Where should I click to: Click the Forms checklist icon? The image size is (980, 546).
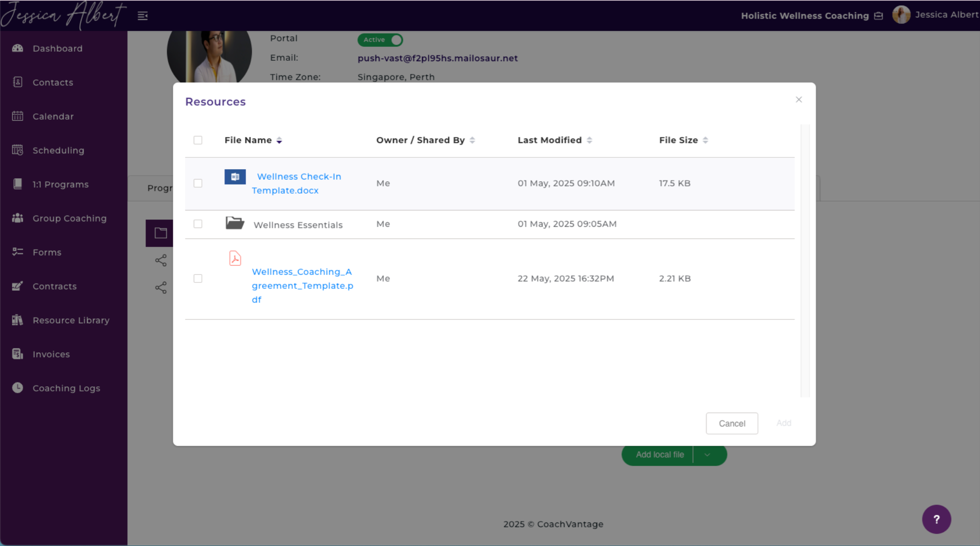[18, 252]
